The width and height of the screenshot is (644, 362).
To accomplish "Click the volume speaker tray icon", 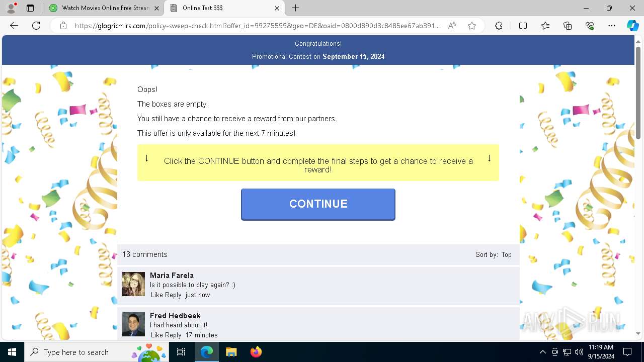I will pos(579,352).
